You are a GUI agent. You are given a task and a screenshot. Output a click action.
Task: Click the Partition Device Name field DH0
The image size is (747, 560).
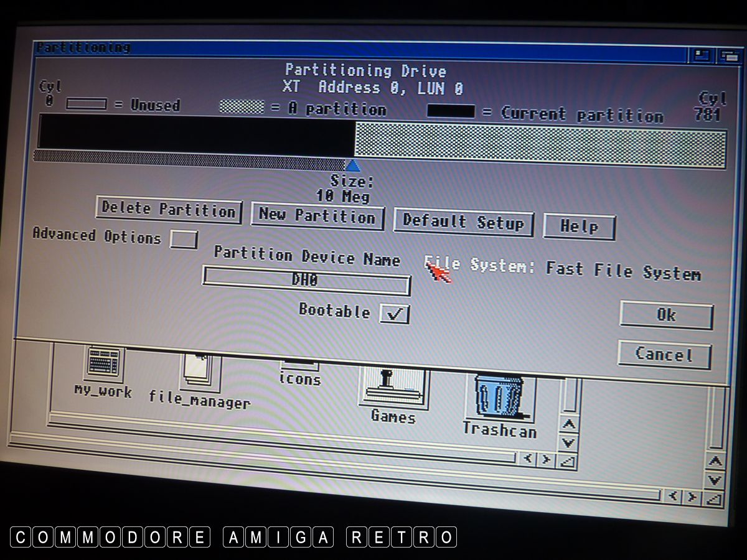pyautogui.click(x=306, y=281)
